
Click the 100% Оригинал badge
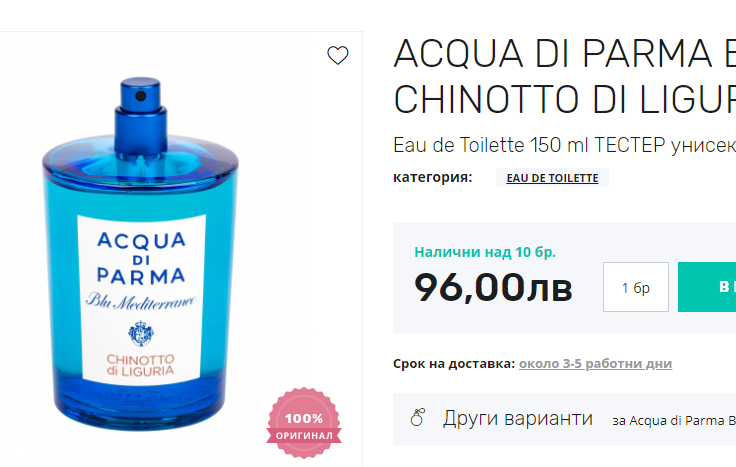[304, 423]
